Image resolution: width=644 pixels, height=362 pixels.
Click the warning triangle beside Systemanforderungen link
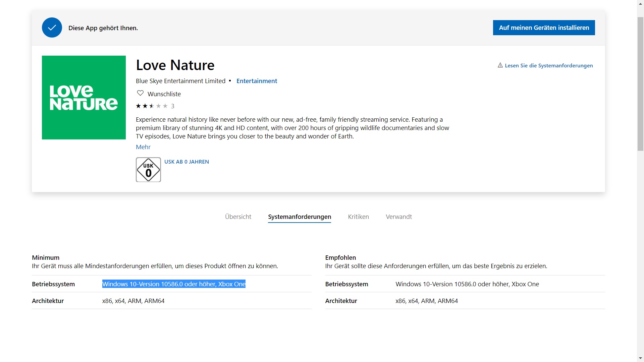coord(500,65)
